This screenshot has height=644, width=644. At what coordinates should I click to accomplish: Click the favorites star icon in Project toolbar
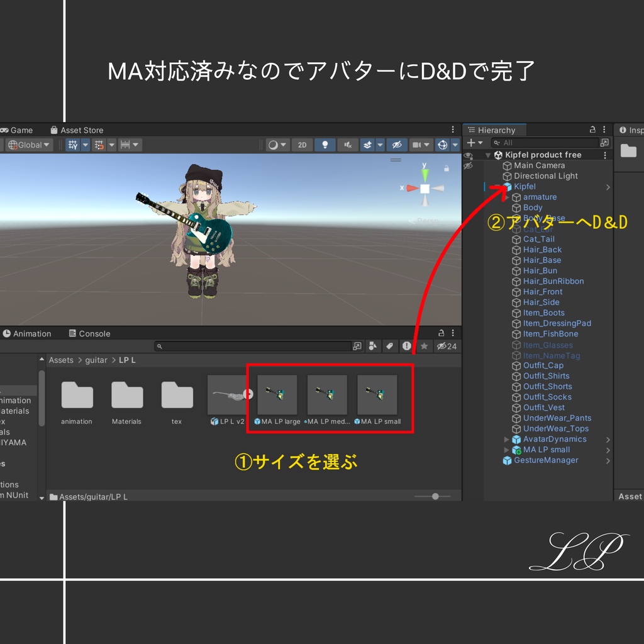(x=425, y=346)
